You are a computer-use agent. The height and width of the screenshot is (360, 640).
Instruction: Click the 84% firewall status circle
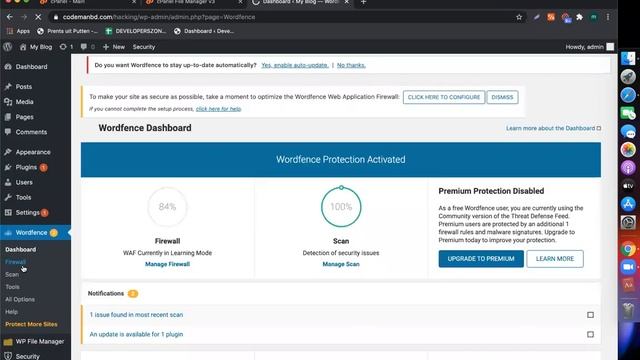tap(167, 207)
